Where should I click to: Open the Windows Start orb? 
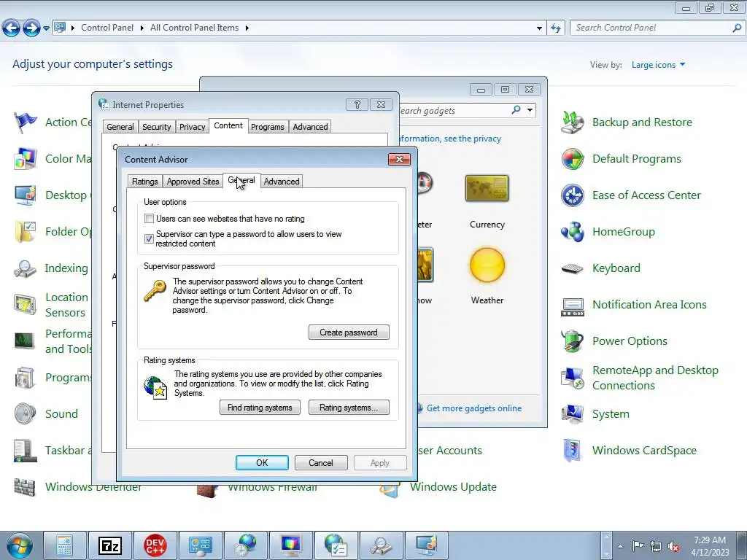click(x=20, y=545)
